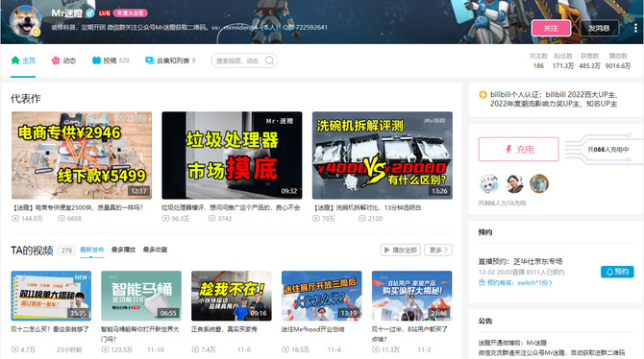This screenshot has height=359, width=644.
Task: Click the bell reserve button 预约
Action: coord(617,272)
